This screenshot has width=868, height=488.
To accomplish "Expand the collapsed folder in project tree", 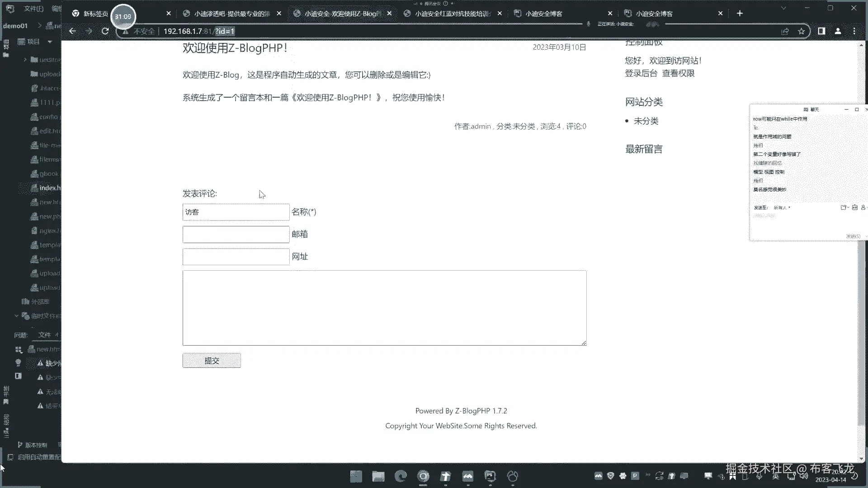I will [x=25, y=59].
